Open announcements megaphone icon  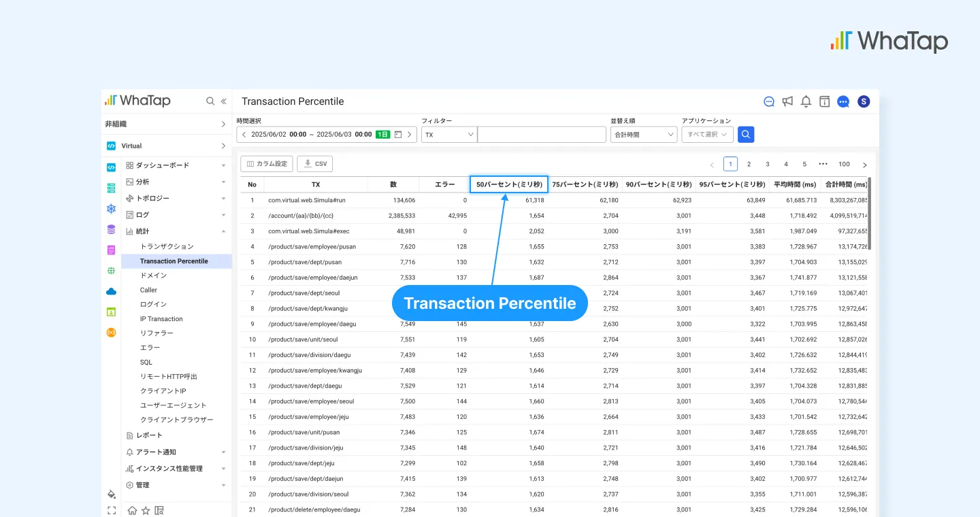tap(787, 101)
